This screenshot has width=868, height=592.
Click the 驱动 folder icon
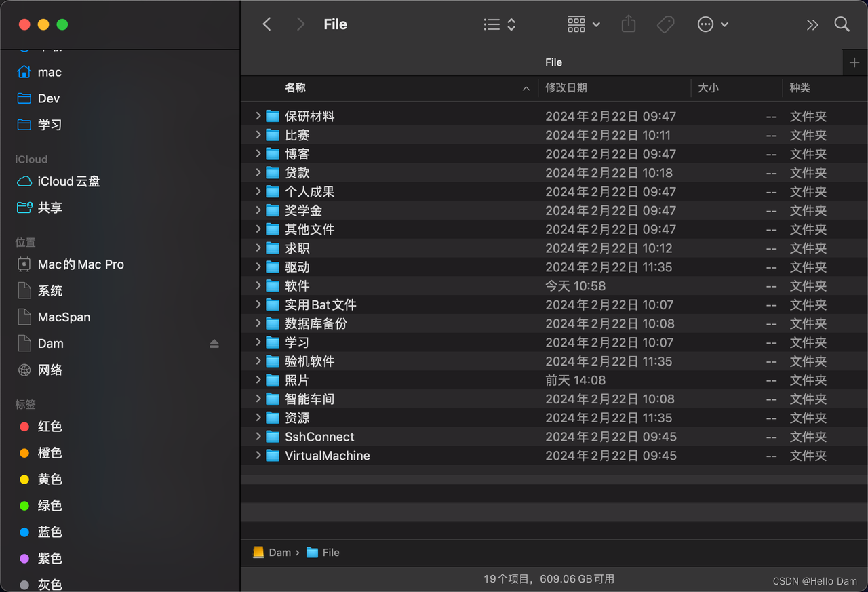(273, 267)
